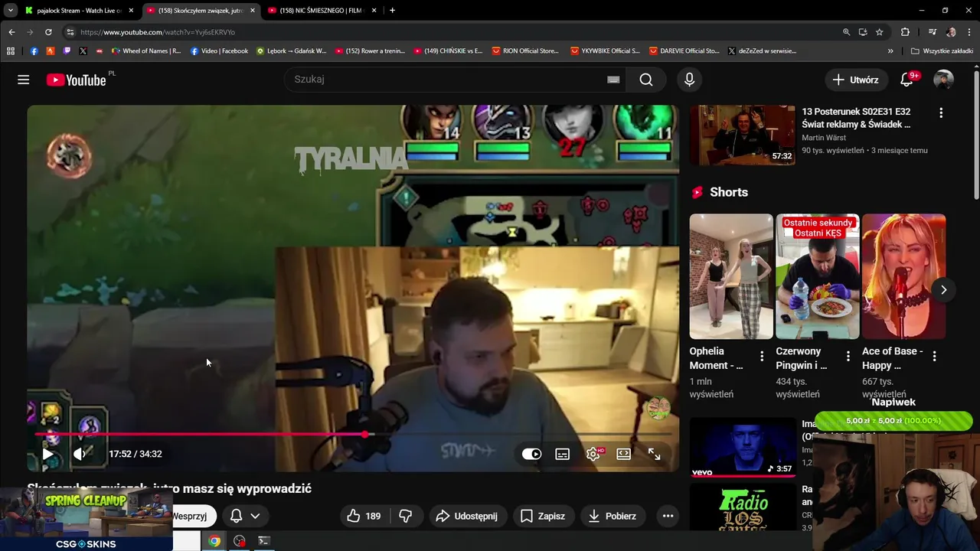Toggle subtitles with the captions icon
This screenshot has height=551, width=980.
point(562,454)
